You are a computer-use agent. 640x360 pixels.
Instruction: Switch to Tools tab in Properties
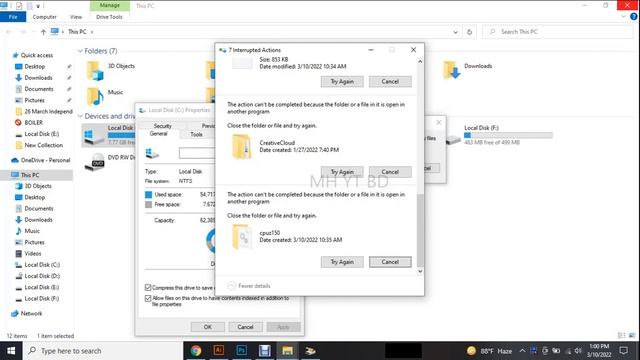pyautogui.click(x=196, y=134)
